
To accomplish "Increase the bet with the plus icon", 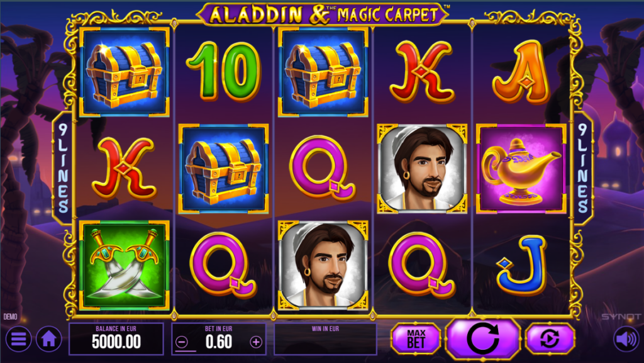I will 256,342.
